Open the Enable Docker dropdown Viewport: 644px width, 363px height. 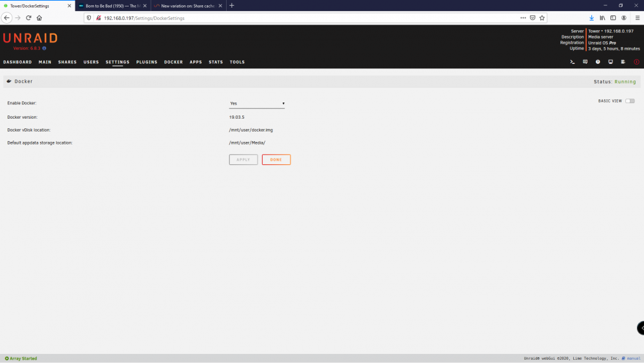click(x=257, y=104)
